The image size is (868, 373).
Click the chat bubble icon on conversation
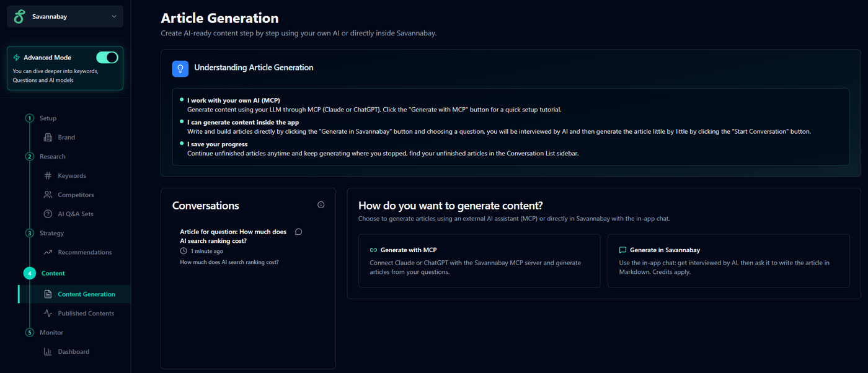tap(298, 232)
